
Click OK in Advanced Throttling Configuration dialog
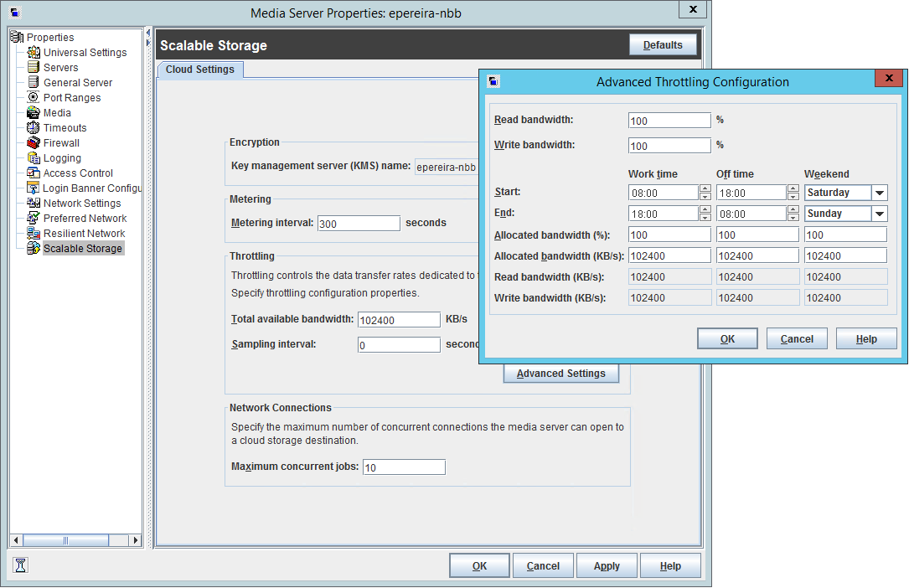(727, 339)
